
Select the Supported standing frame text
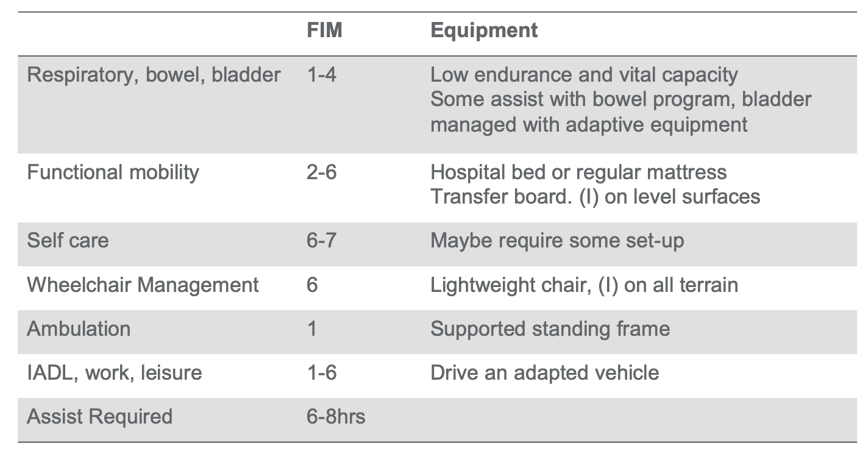pyautogui.click(x=550, y=329)
